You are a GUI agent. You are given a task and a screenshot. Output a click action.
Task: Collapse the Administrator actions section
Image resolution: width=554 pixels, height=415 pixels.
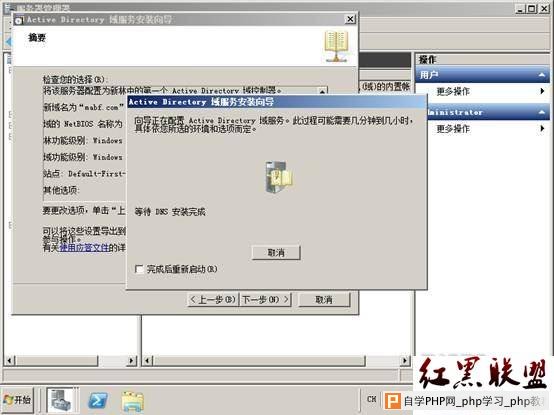[541, 112]
